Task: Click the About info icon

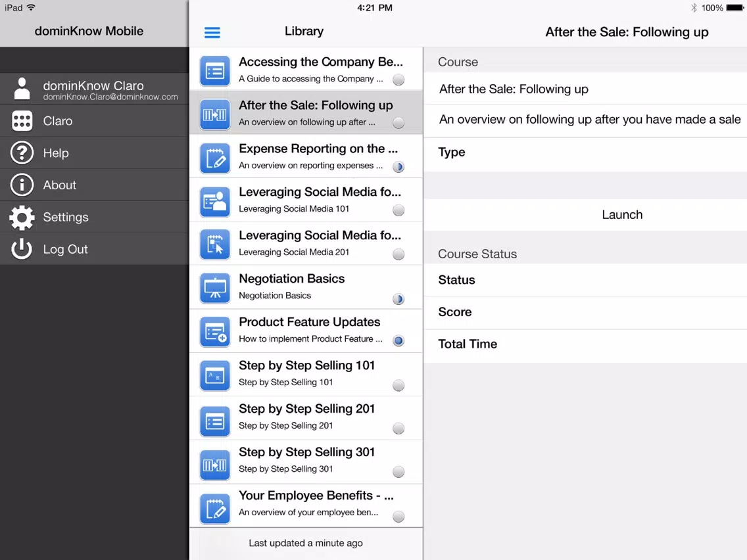Action: click(22, 185)
